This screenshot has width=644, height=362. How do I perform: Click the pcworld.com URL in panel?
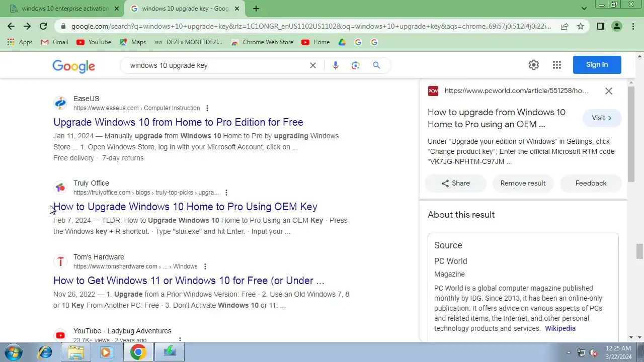[517, 91]
